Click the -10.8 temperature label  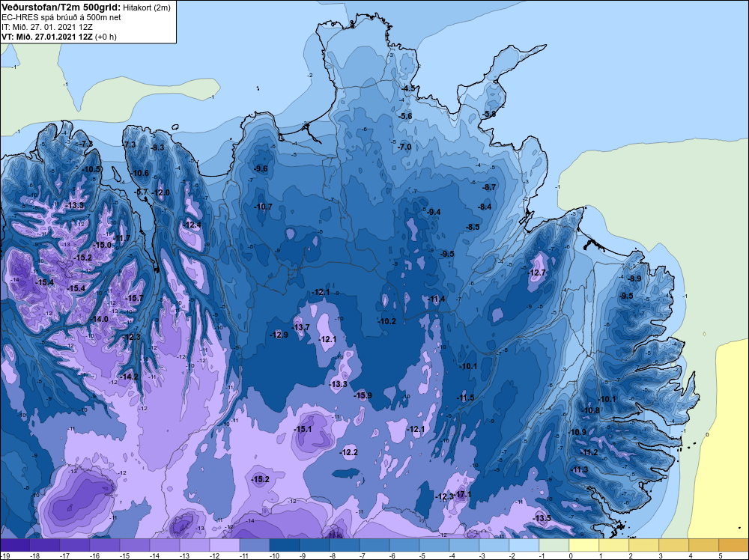coord(590,410)
